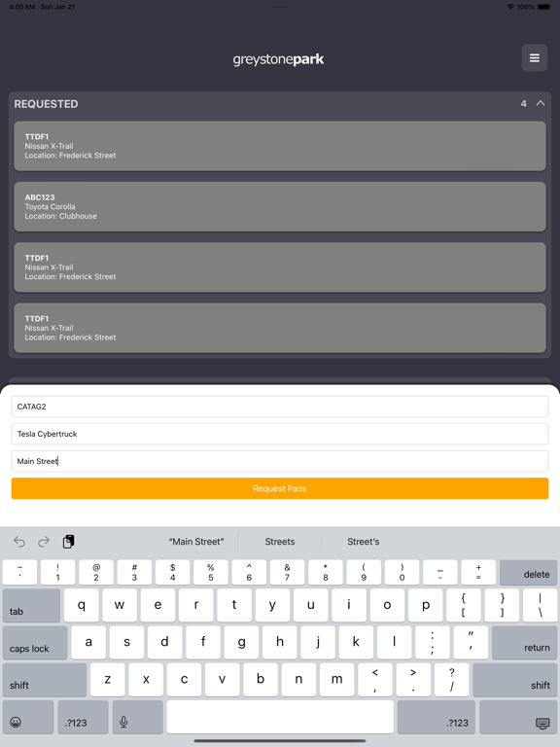Tap the quote apostrophe key

point(471,643)
